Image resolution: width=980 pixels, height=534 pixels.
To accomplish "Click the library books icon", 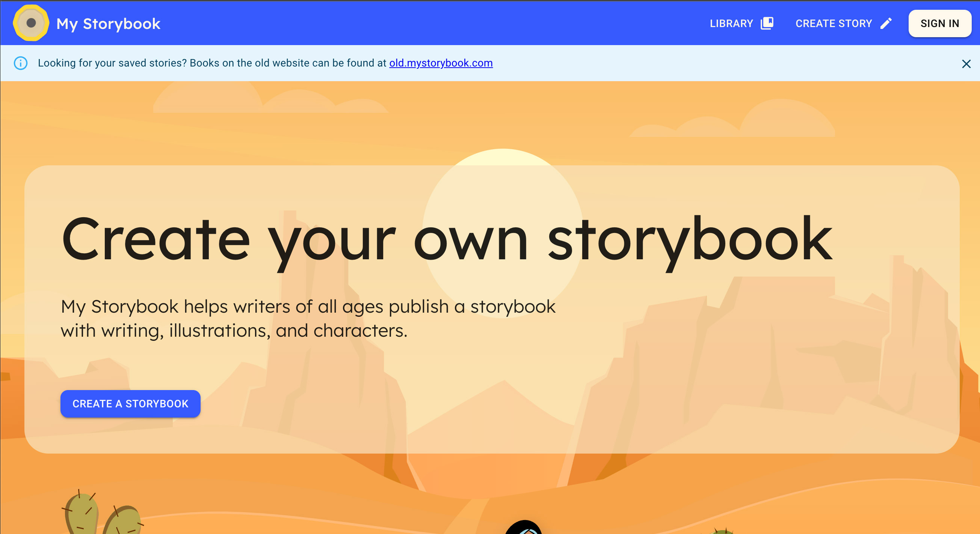I will tap(767, 23).
